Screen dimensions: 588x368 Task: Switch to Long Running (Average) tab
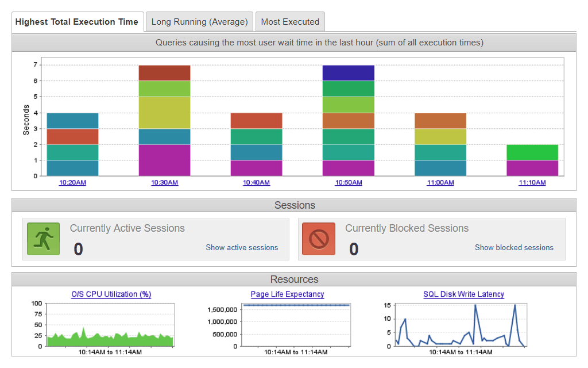click(x=199, y=22)
